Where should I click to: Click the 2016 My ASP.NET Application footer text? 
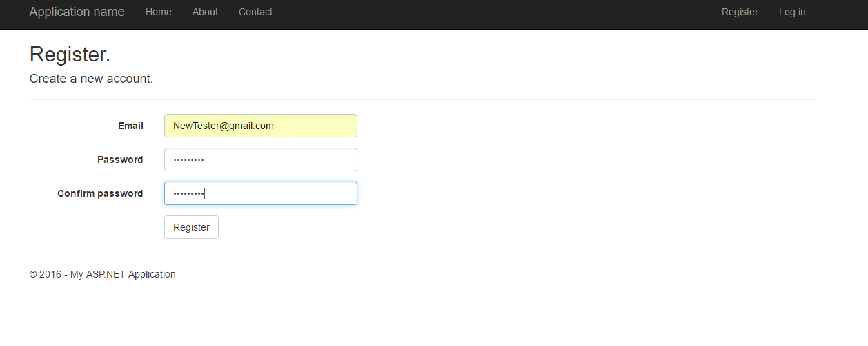coord(102,274)
